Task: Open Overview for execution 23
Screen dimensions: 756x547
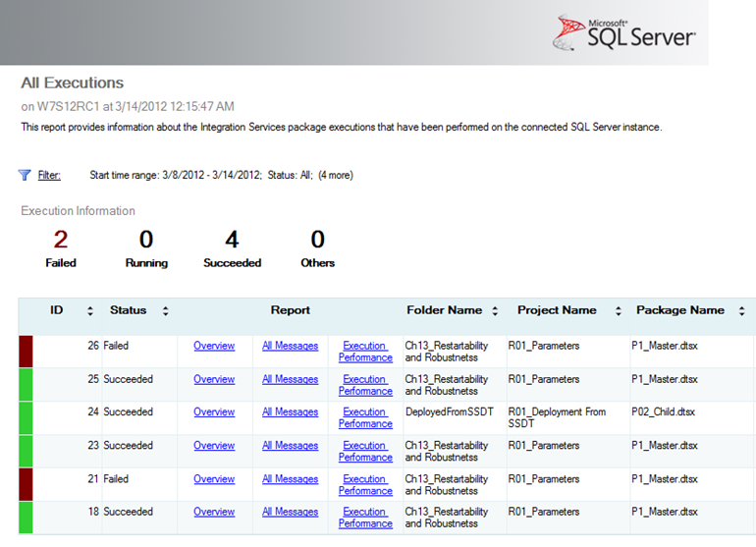Action: click(x=214, y=446)
